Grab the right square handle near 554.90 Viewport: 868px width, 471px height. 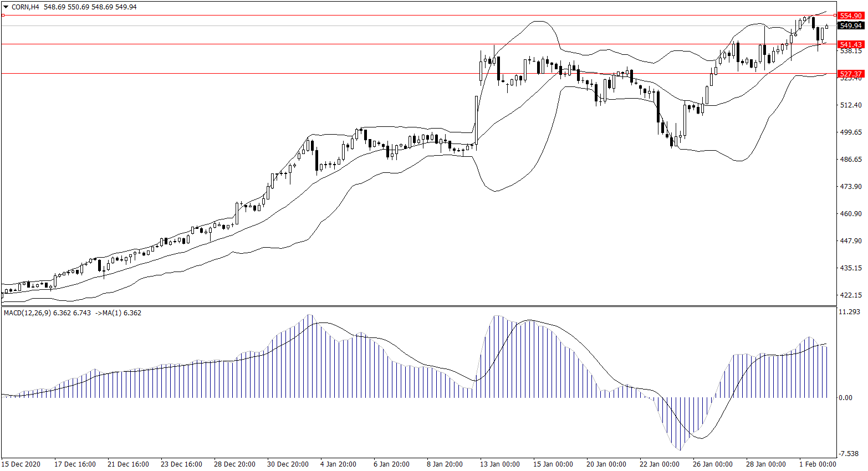point(835,16)
